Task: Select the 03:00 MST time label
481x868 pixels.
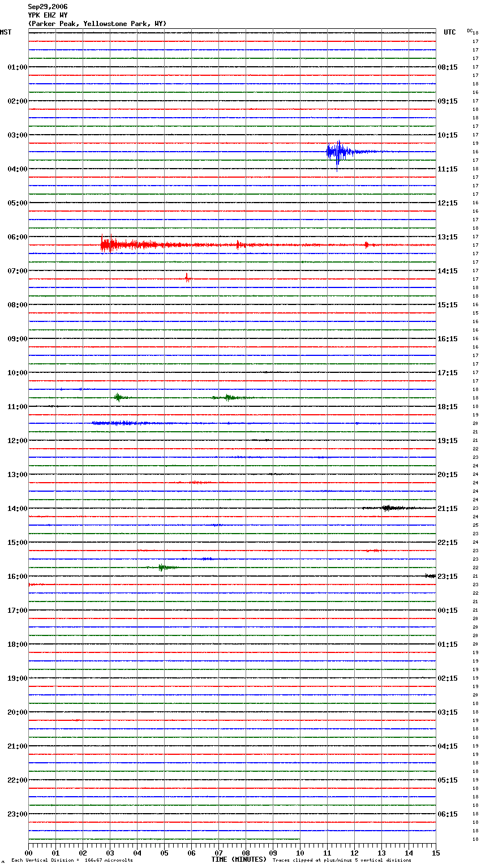Action: pyautogui.click(x=17, y=135)
